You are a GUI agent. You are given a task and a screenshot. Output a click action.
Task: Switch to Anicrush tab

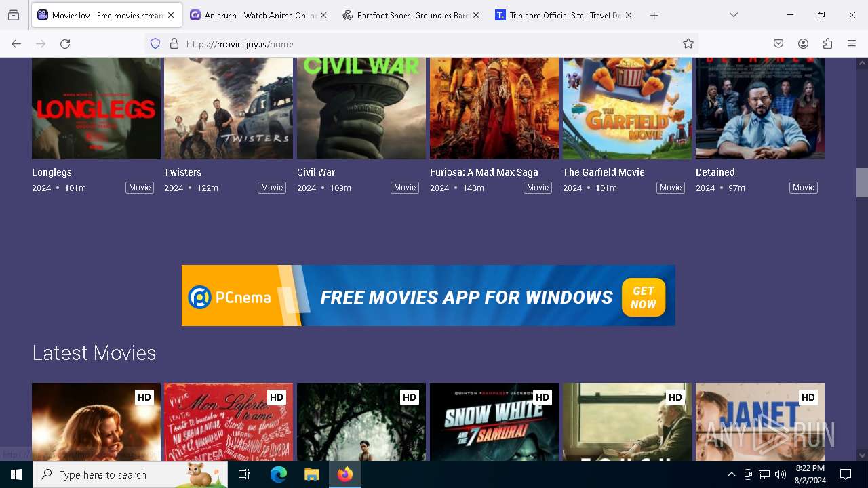click(258, 15)
